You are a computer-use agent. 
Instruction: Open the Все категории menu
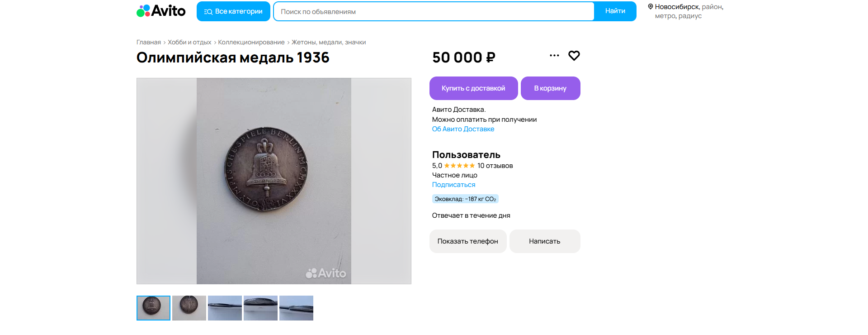233,11
